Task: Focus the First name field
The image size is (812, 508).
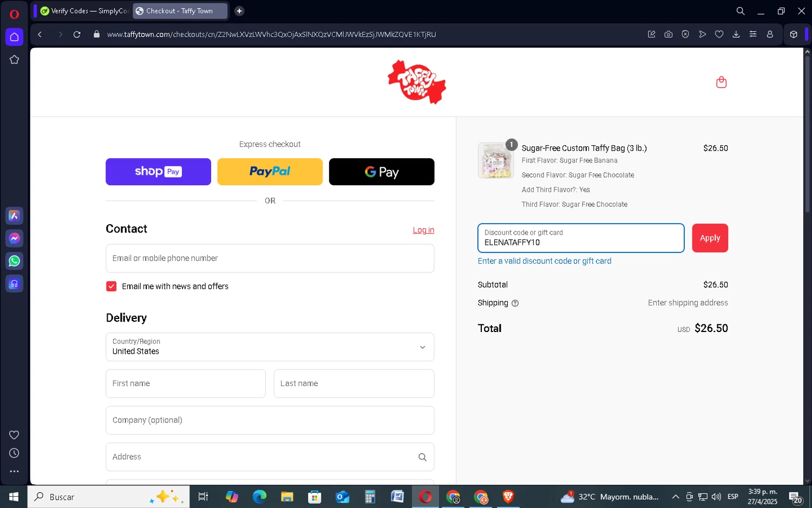Action: (x=185, y=383)
